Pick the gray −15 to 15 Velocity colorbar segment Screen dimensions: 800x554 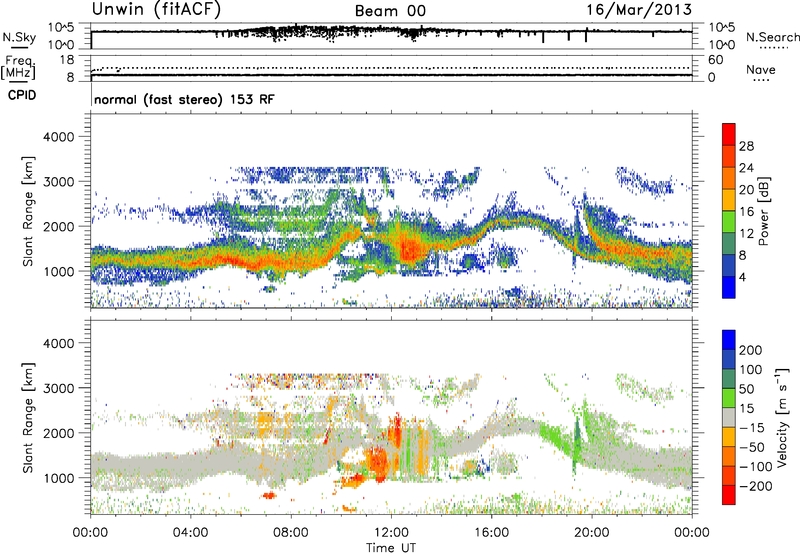coord(729,417)
